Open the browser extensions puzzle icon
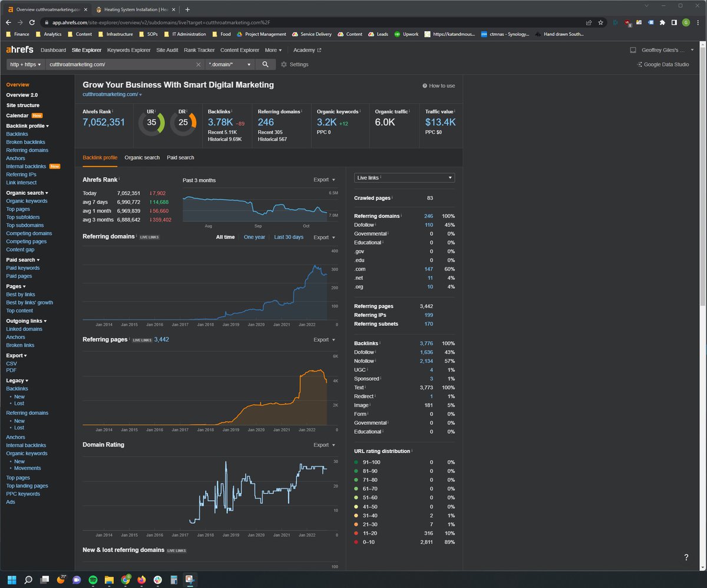 pos(662,22)
